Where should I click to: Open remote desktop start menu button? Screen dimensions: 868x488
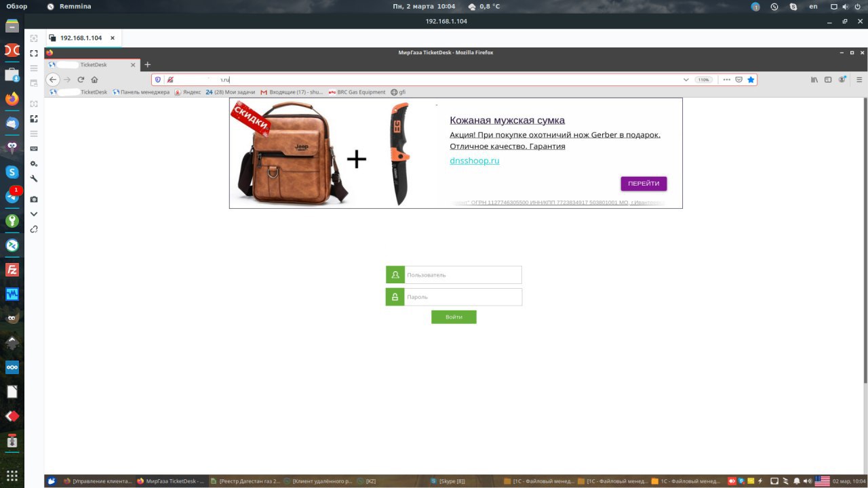[52, 481]
